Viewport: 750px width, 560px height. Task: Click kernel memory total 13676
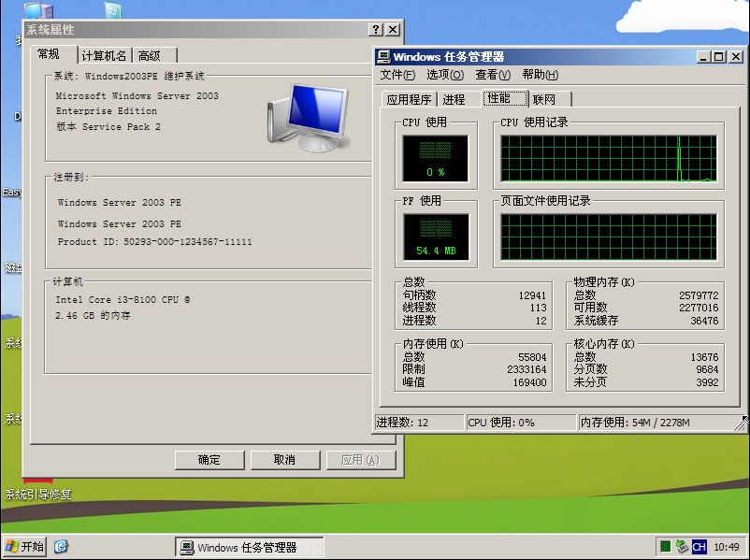click(x=704, y=357)
